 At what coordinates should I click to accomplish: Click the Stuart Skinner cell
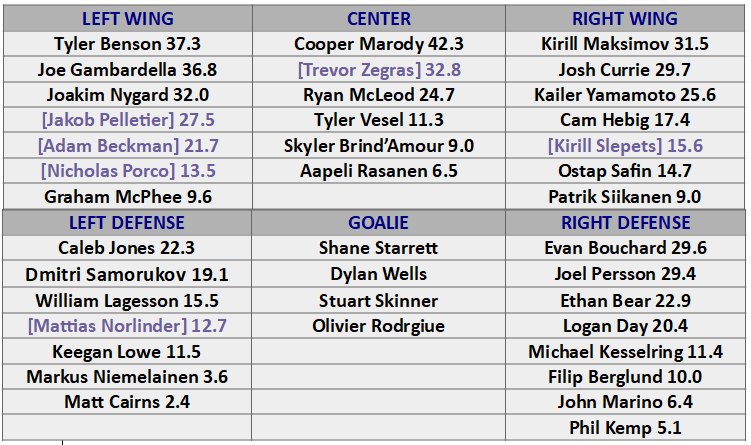378,301
